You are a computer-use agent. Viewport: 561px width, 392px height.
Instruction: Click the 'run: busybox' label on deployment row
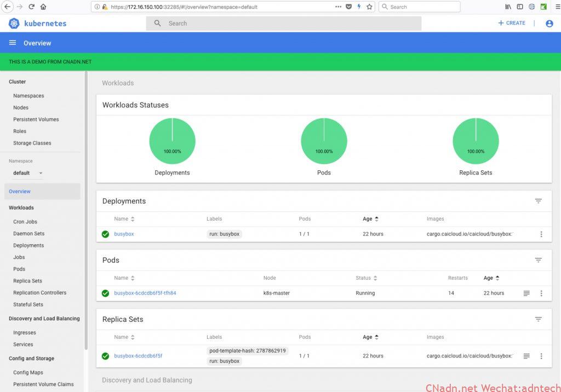[x=224, y=234]
